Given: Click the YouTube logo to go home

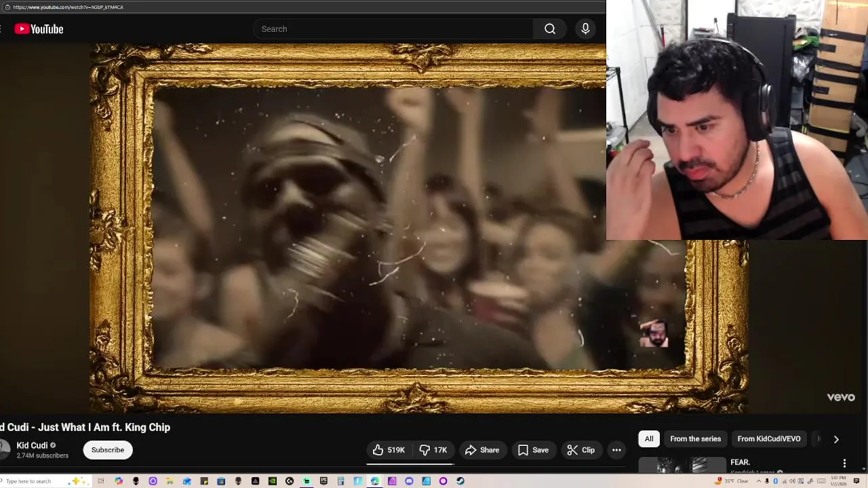Looking at the screenshot, I should point(39,29).
